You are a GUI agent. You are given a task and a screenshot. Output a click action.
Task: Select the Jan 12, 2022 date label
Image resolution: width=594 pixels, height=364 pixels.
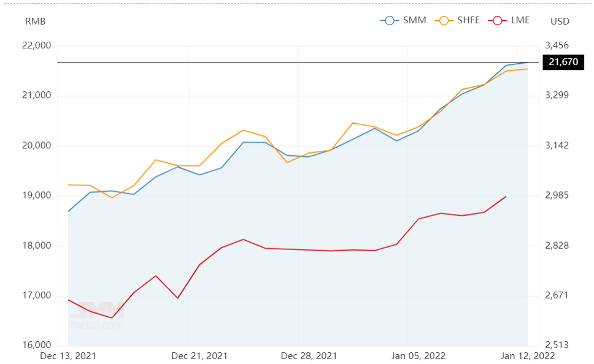(528, 356)
